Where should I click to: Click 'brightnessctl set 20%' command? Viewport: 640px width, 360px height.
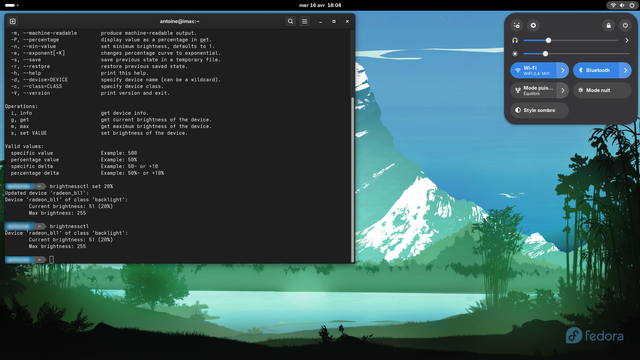click(x=81, y=186)
